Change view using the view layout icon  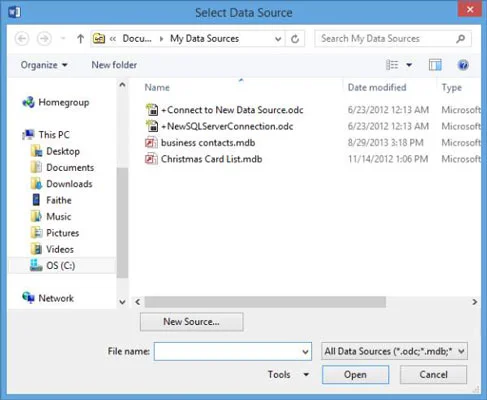tap(392, 65)
